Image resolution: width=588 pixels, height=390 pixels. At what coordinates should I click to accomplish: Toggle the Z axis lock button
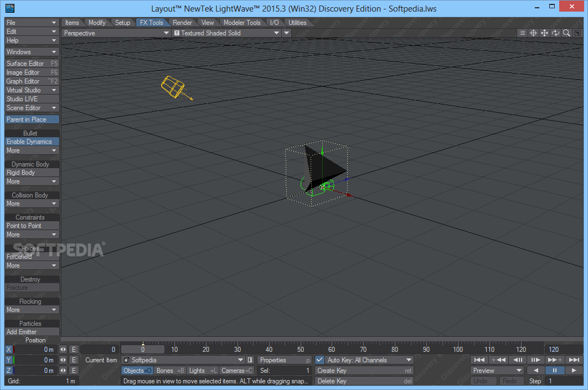(x=9, y=370)
